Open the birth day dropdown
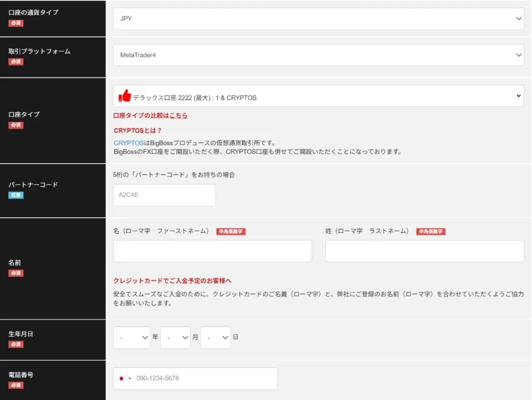The image size is (532, 400). [x=216, y=338]
